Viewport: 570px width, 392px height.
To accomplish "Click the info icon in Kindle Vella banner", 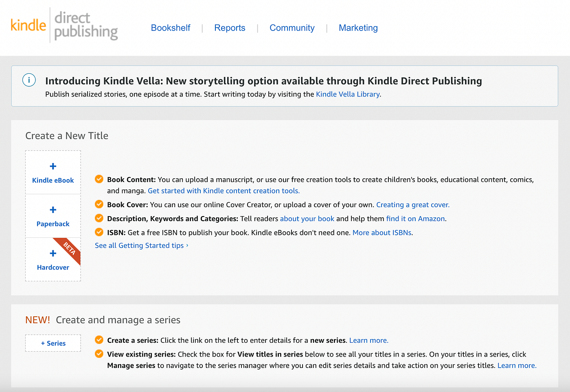I will (29, 80).
